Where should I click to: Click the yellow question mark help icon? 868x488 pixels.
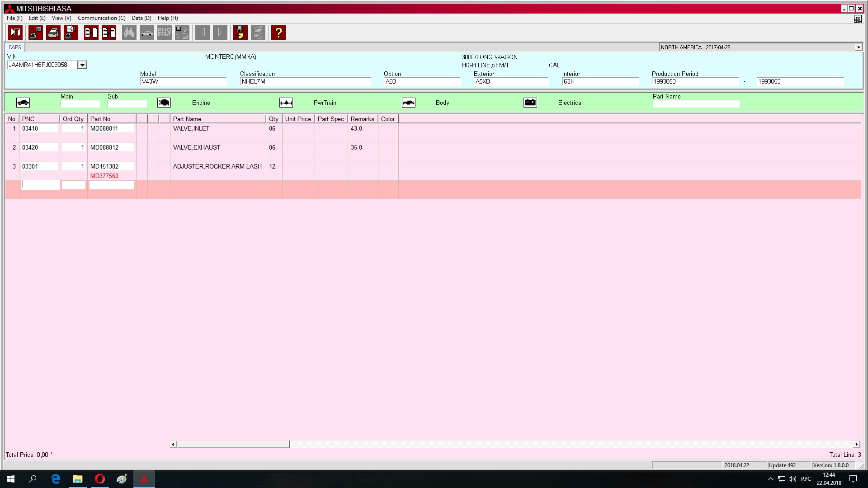pos(278,33)
